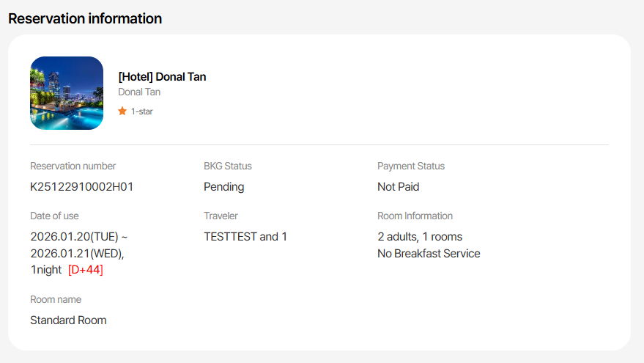Click the 2 adults, 1 rooms text
644x363 pixels.
click(x=420, y=237)
